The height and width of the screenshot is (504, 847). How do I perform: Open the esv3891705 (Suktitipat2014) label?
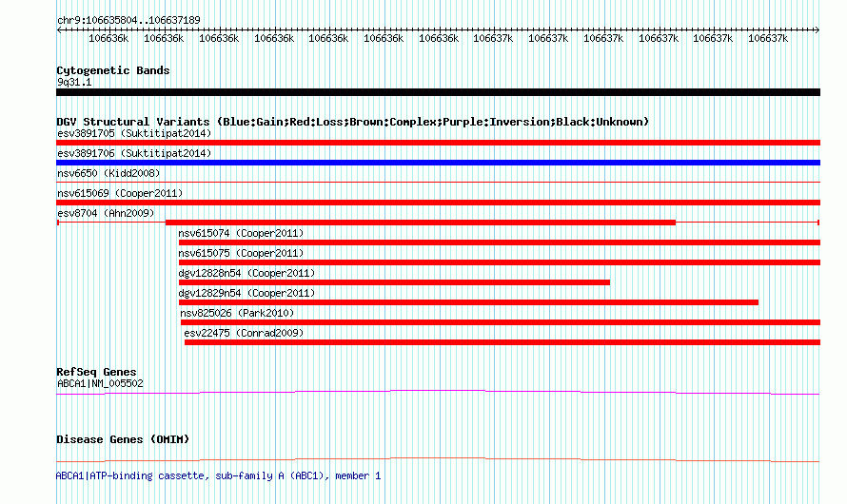click(x=134, y=133)
